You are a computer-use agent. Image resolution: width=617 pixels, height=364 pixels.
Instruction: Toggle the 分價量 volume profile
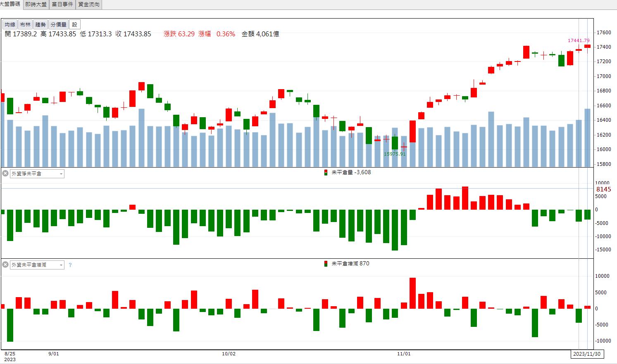pos(58,25)
